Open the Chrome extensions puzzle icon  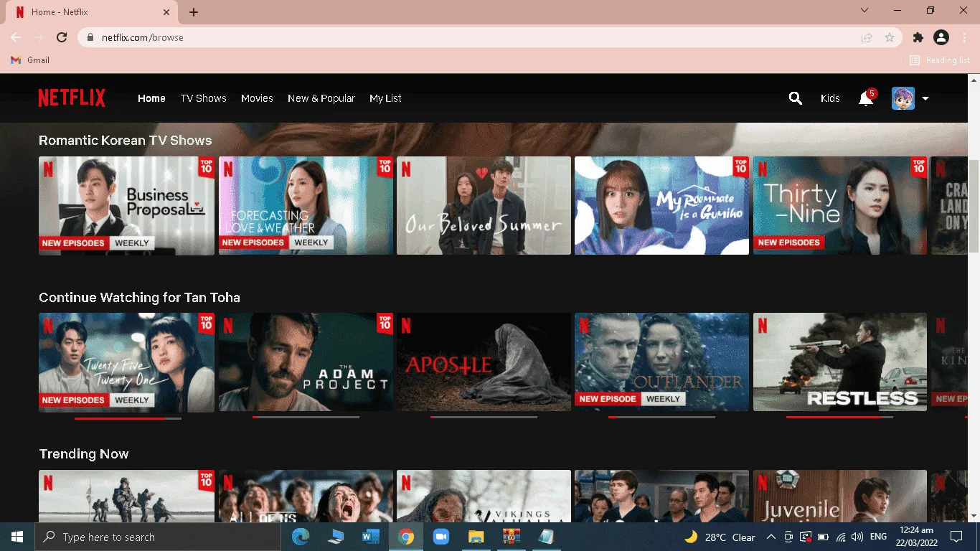(x=918, y=37)
